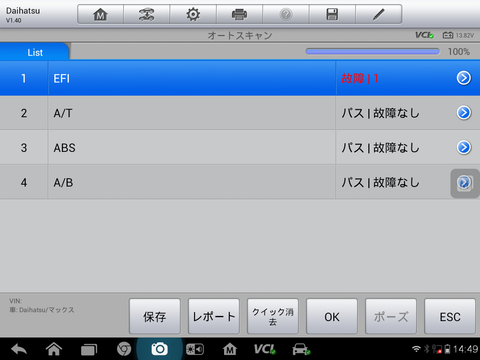This screenshot has width=480, height=360.
Task: Tap recent apps icon
Action: tap(89, 350)
